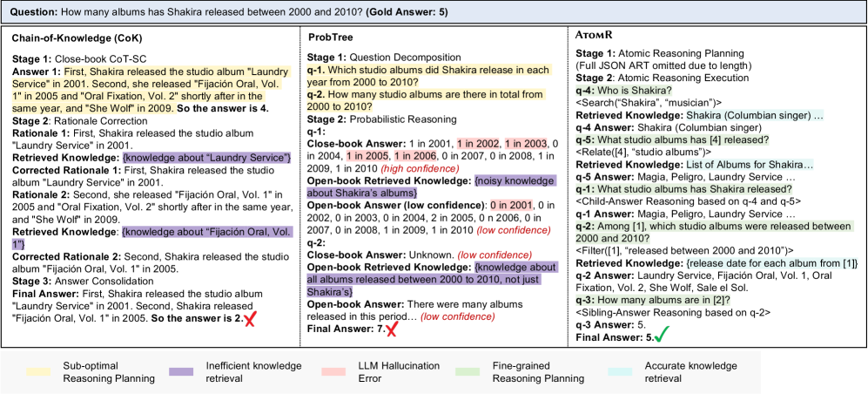Screen dimensions: 868x394
Task: Click the highlighted "Shakira (Columbian singer) …" retrieved knowledge
Action: point(755,115)
